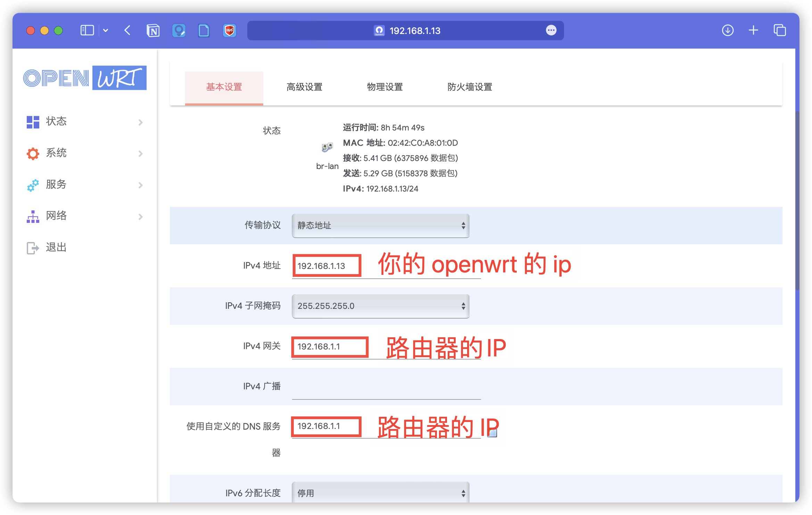Show Safari downloads
Viewport: 812px width, 515px height.
pos(728,31)
